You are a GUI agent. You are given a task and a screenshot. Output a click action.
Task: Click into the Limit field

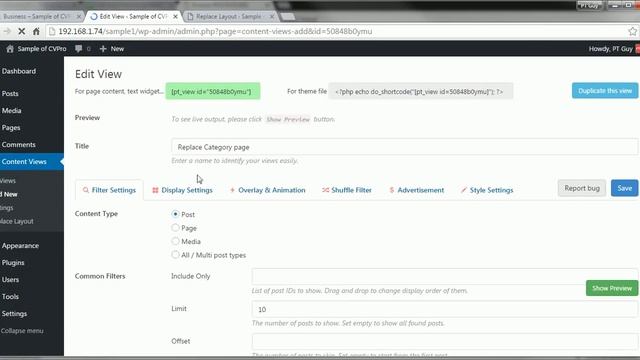click(444, 309)
